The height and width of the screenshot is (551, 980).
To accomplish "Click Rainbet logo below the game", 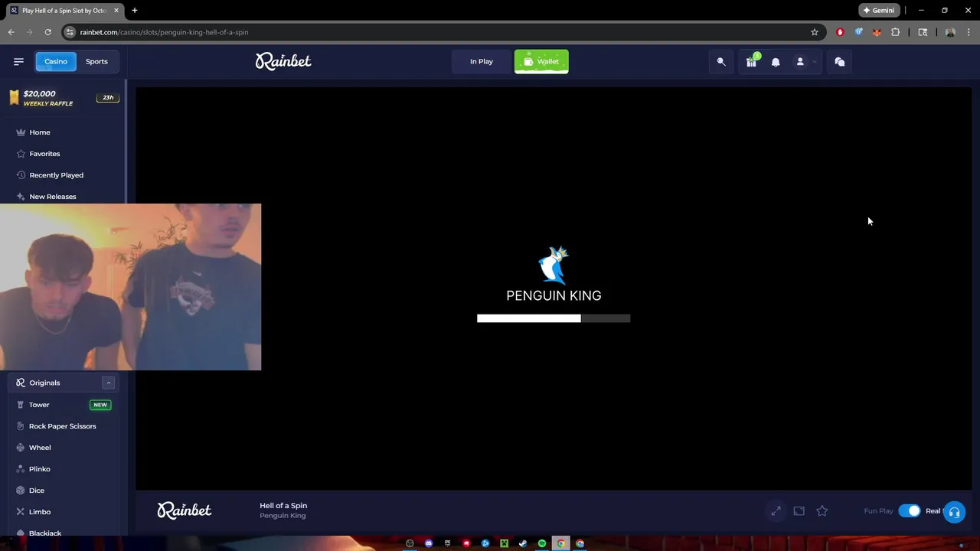I will (185, 510).
